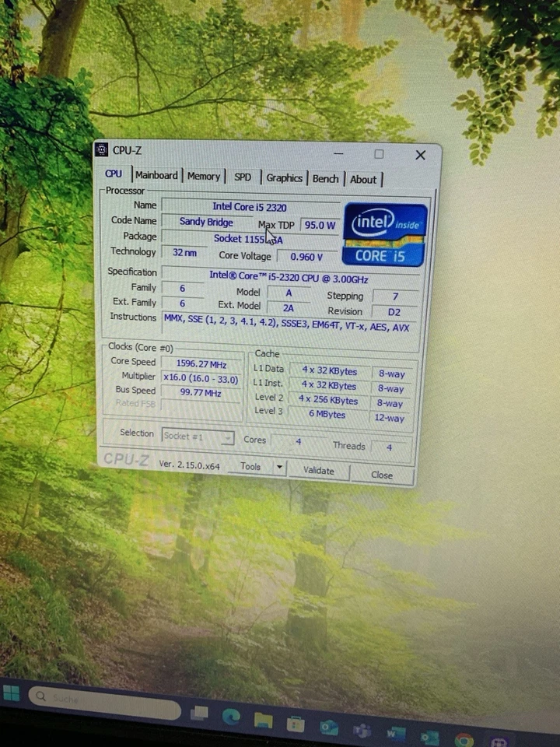The width and height of the screenshot is (560, 747).
Task: Launch Google Chrome from the taskbar
Action: [464, 740]
